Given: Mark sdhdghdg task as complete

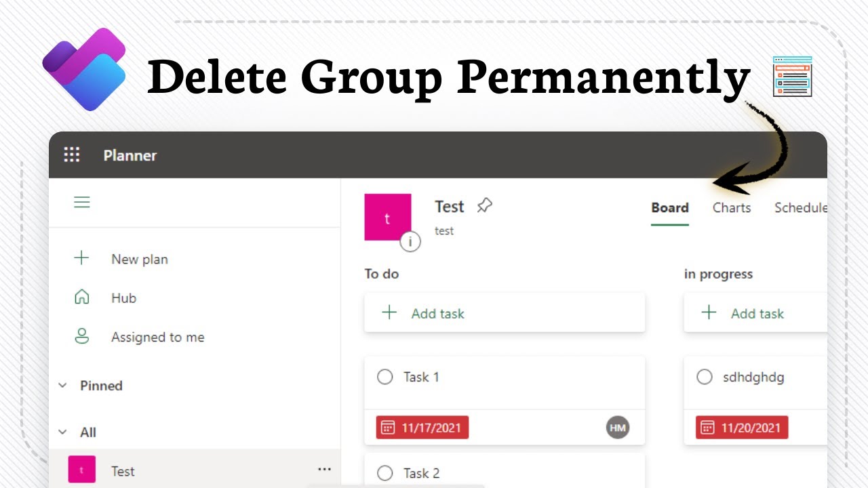Looking at the screenshot, I should (x=705, y=377).
